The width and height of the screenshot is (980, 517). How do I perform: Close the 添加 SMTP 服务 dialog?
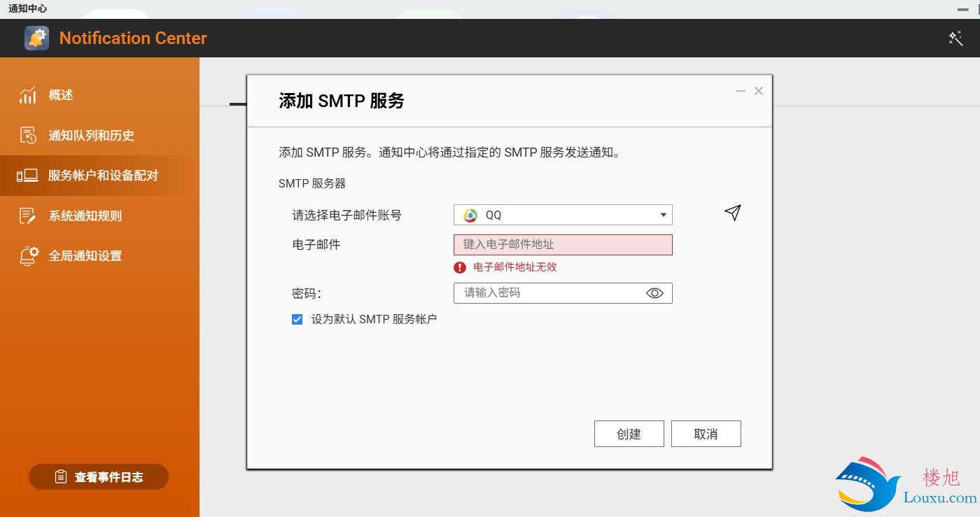coord(759,91)
